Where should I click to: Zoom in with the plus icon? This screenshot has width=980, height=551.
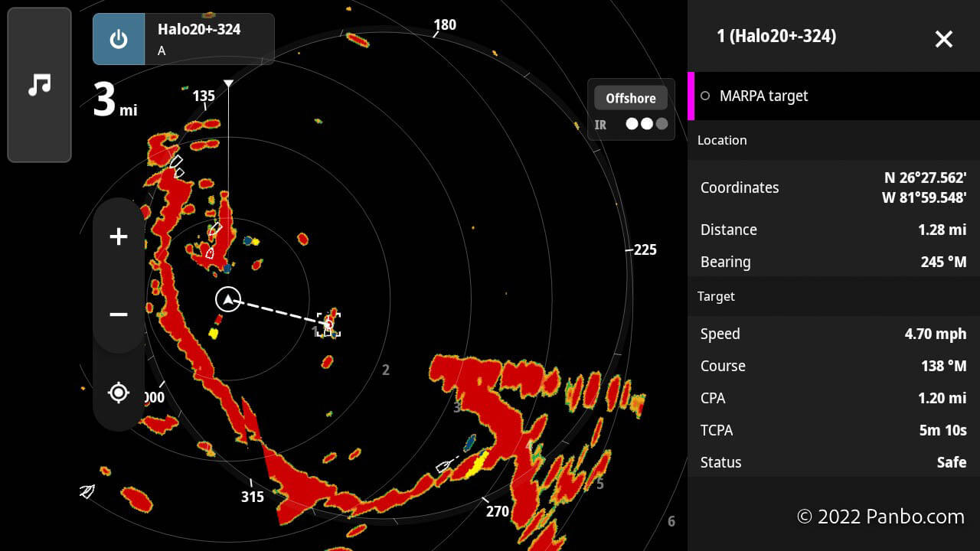tap(119, 236)
